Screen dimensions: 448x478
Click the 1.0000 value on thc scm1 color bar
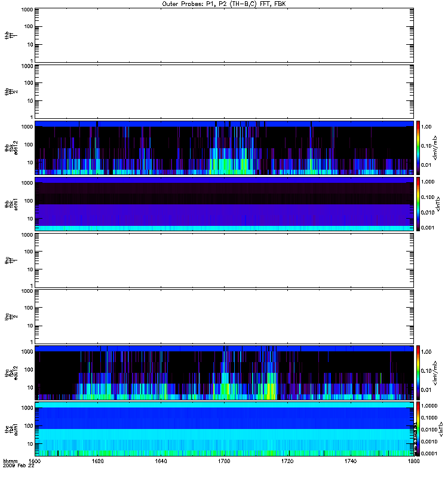tap(429, 406)
